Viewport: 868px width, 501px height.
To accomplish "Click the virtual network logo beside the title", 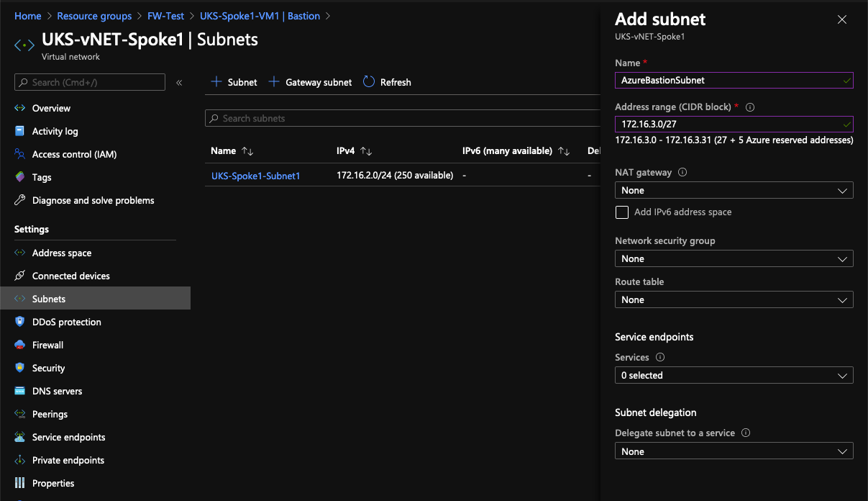I will pyautogui.click(x=24, y=45).
